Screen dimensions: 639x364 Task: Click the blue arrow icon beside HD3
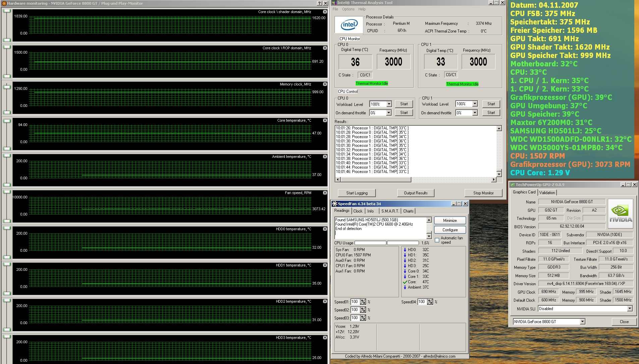click(405, 266)
